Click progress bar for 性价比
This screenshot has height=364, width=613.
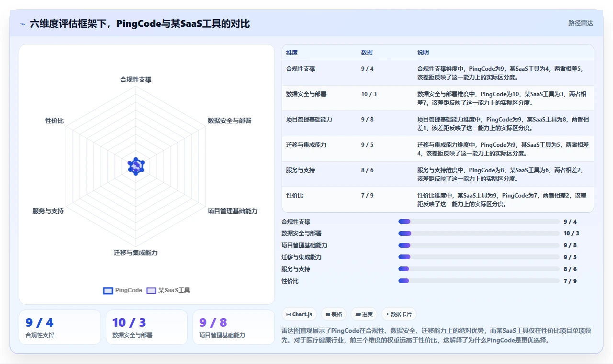[479, 281]
